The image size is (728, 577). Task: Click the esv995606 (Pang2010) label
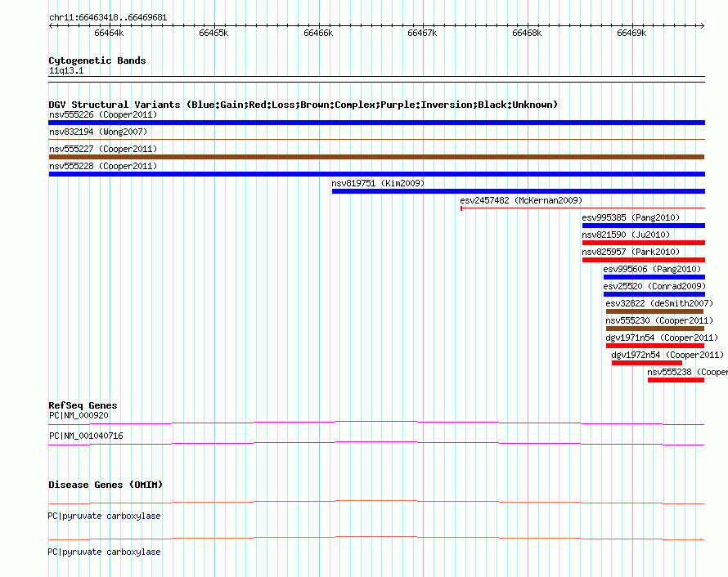pos(652,269)
